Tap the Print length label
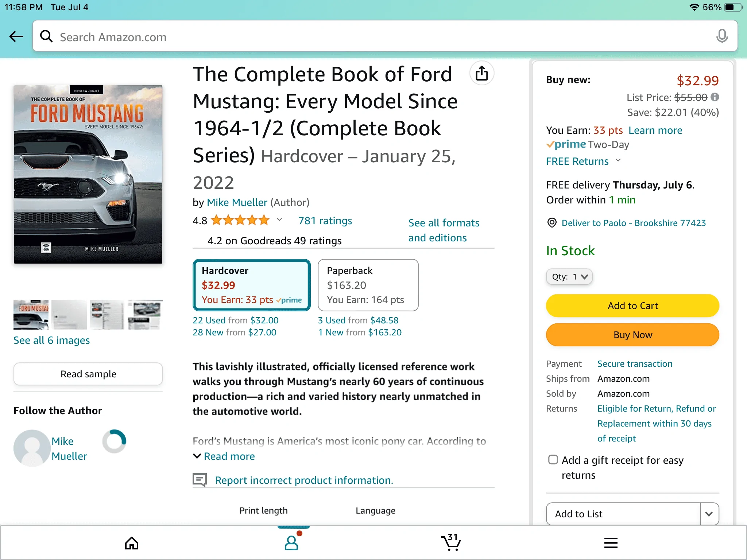The image size is (747, 560). tap(263, 510)
